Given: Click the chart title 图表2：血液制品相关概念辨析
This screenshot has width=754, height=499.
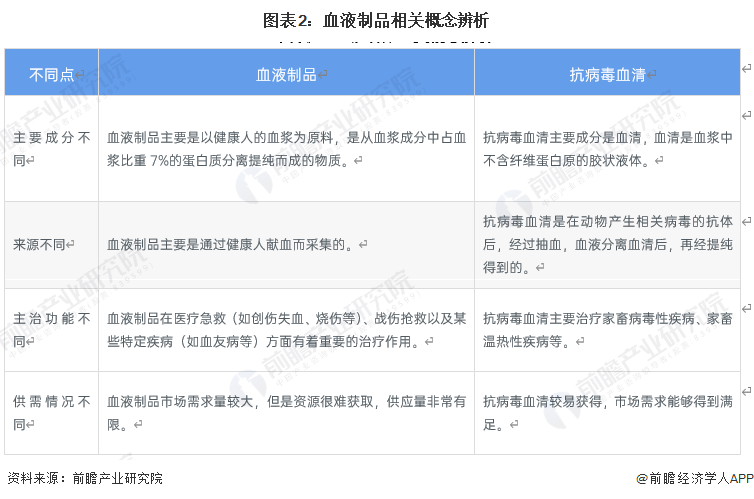Looking at the screenshot, I should tap(376, 20).
